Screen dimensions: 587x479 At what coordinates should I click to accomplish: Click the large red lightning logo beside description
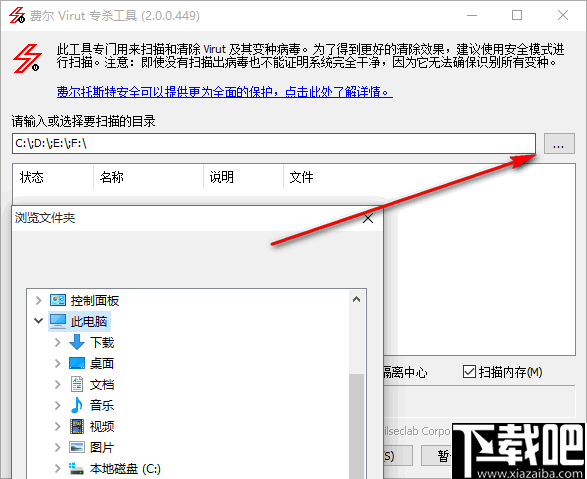[x=27, y=58]
